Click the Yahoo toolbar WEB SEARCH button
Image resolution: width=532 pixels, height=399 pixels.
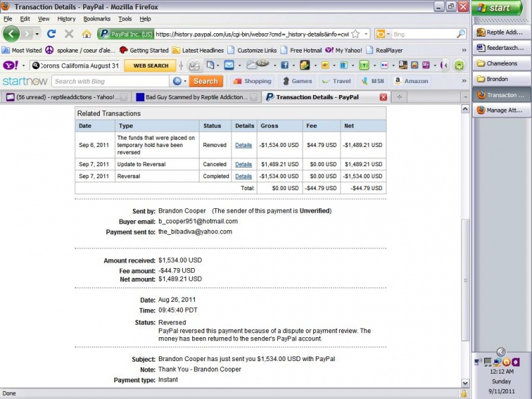pos(150,65)
